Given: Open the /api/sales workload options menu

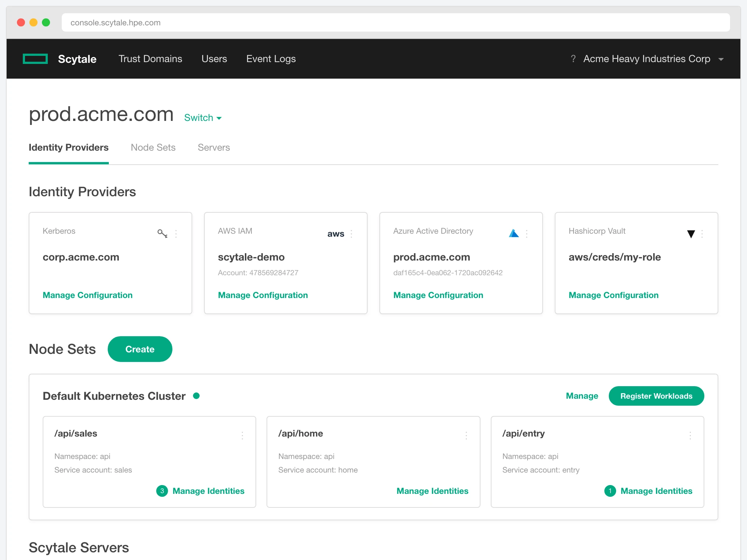Looking at the screenshot, I should click(x=242, y=435).
